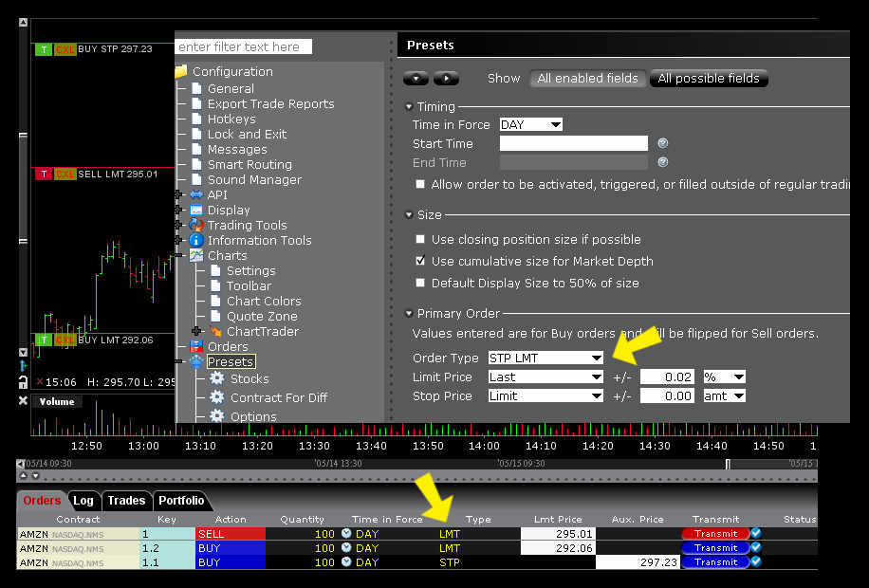
Task: Click CXL cancel icon on SELL LMT 295.01 line
Action: [65, 174]
